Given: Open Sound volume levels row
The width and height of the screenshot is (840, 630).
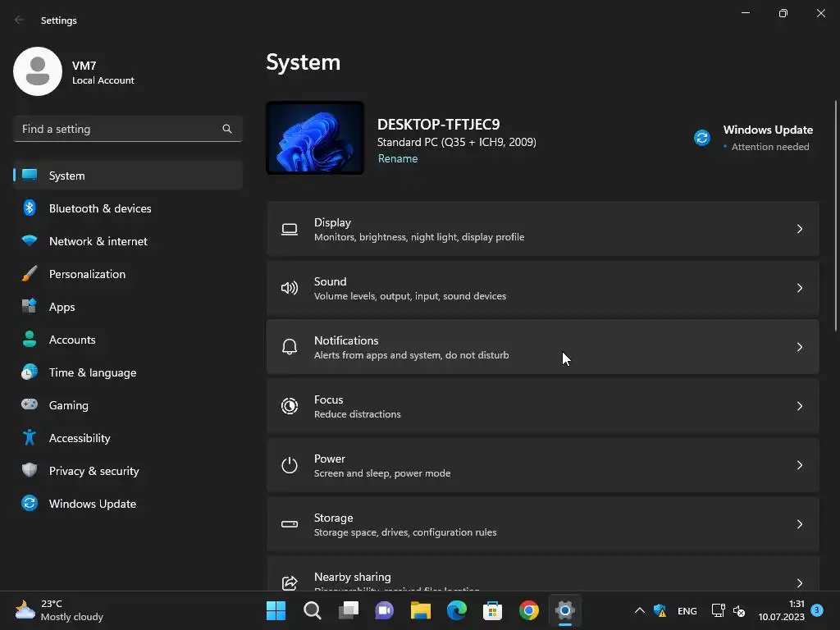Looking at the screenshot, I should click(x=543, y=288).
